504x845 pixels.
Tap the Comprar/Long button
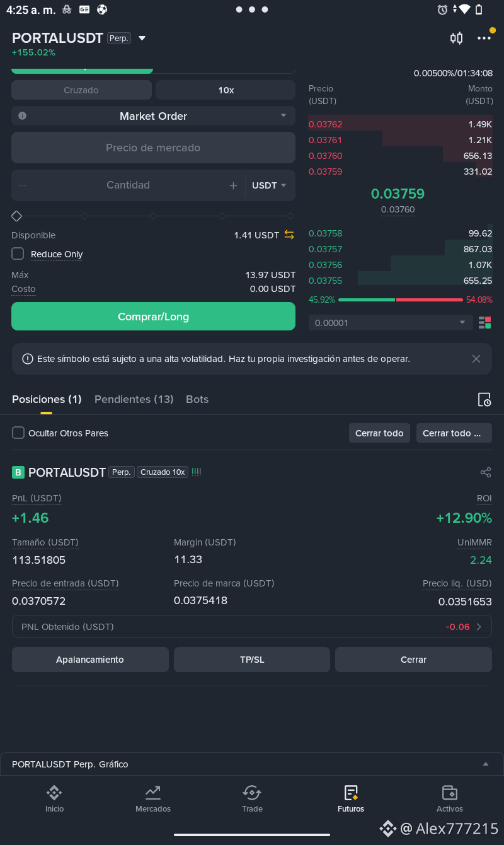tap(153, 317)
